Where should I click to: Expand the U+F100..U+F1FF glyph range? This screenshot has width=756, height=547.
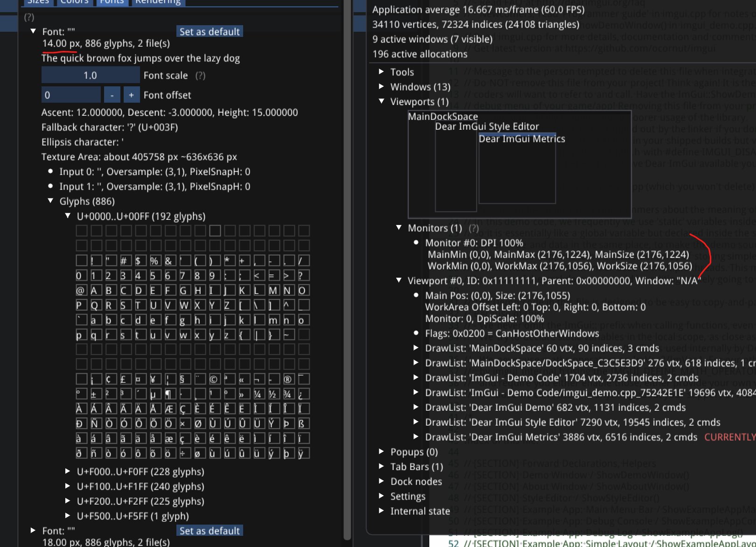68,486
